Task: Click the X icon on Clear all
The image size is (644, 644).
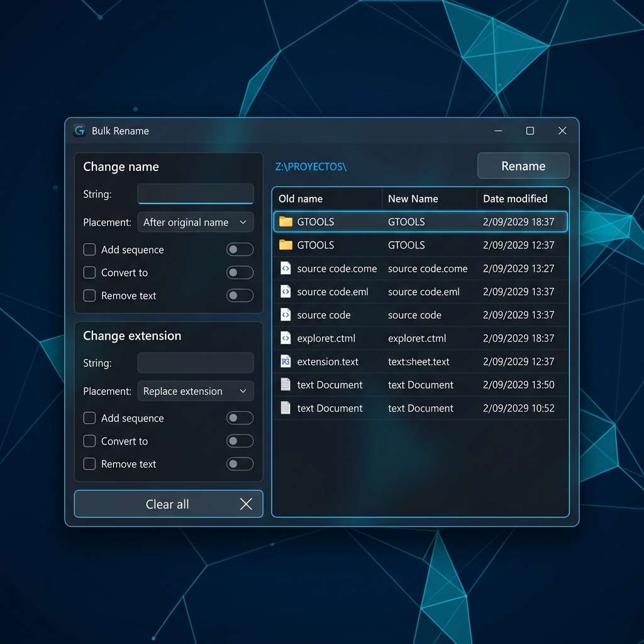Action: point(246,504)
